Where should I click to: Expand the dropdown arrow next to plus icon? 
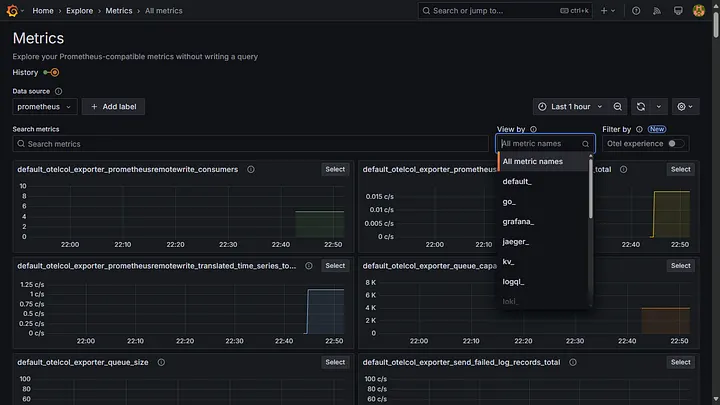pos(613,11)
